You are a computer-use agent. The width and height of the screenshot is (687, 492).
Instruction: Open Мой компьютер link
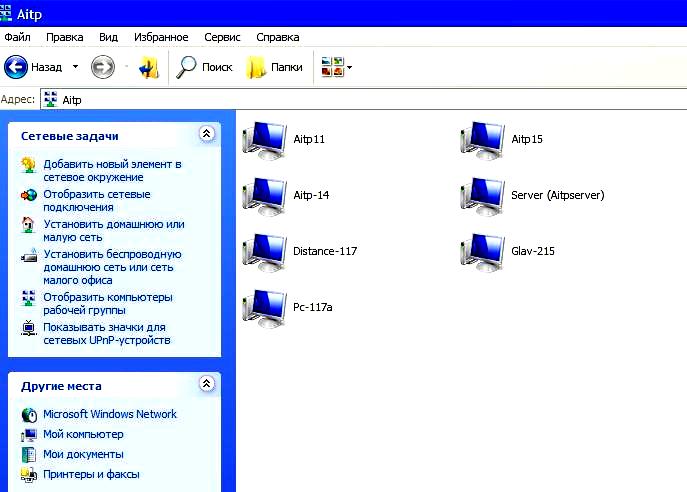[x=83, y=434]
